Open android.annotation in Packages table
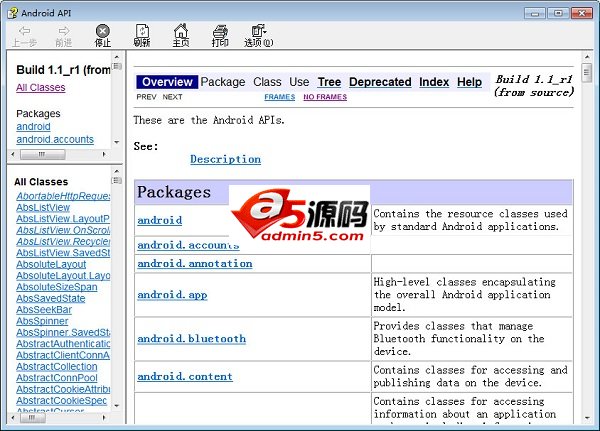 [195, 264]
